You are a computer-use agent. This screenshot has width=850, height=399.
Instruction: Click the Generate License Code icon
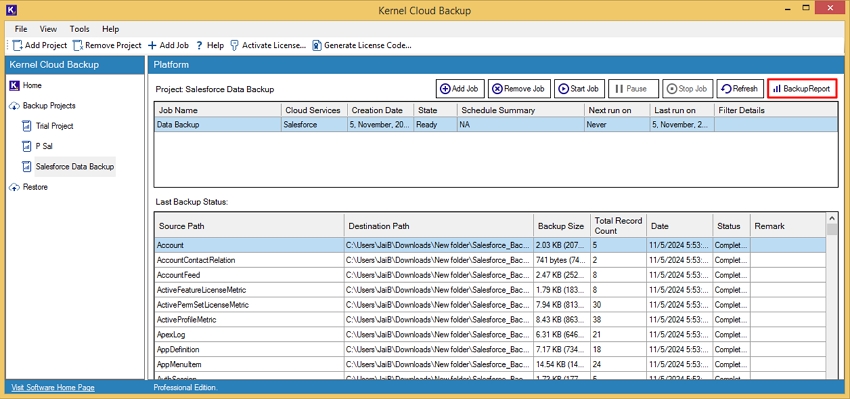pyautogui.click(x=317, y=46)
